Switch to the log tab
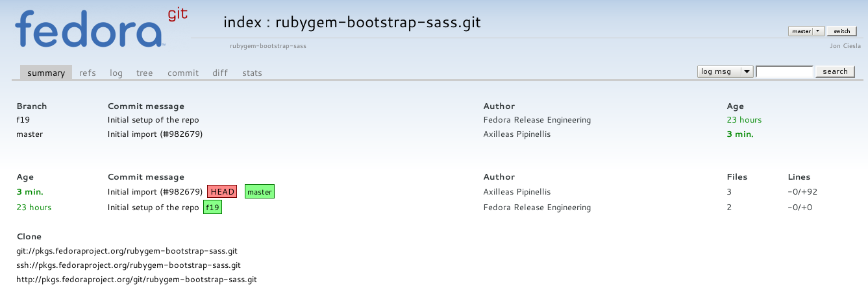868x288 pixels. pos(116,73)
